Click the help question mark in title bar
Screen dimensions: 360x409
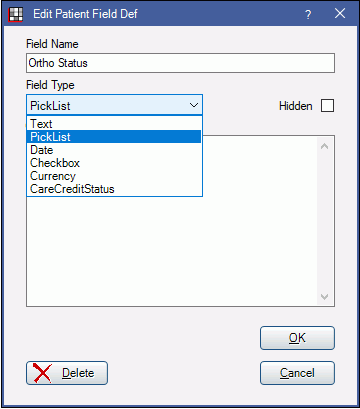[308, 15]
